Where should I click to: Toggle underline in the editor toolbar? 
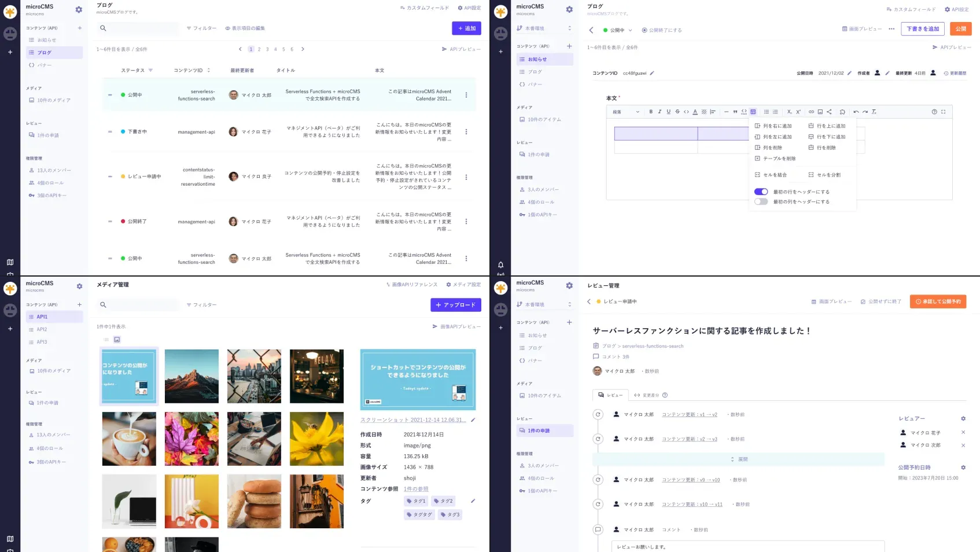click(x=669, y=112)
